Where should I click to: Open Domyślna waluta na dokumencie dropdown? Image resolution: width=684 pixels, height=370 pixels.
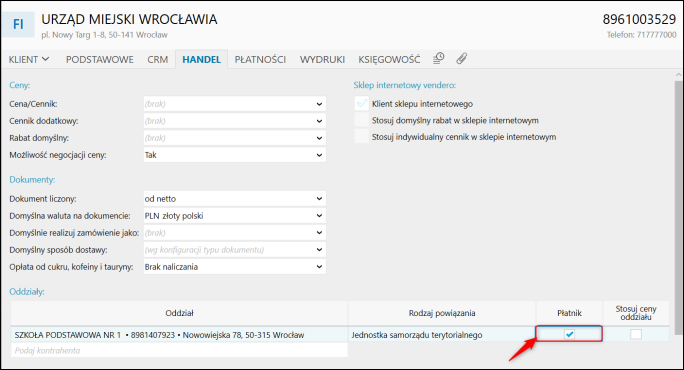point(235,216)
